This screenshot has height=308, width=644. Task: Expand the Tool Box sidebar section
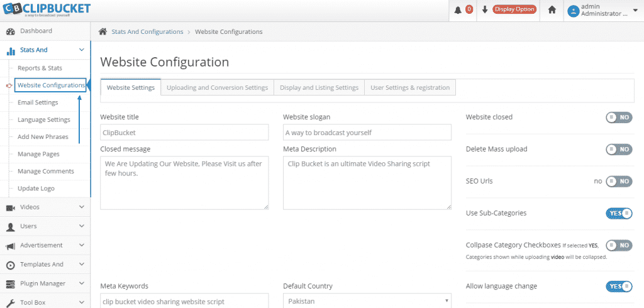81,303
